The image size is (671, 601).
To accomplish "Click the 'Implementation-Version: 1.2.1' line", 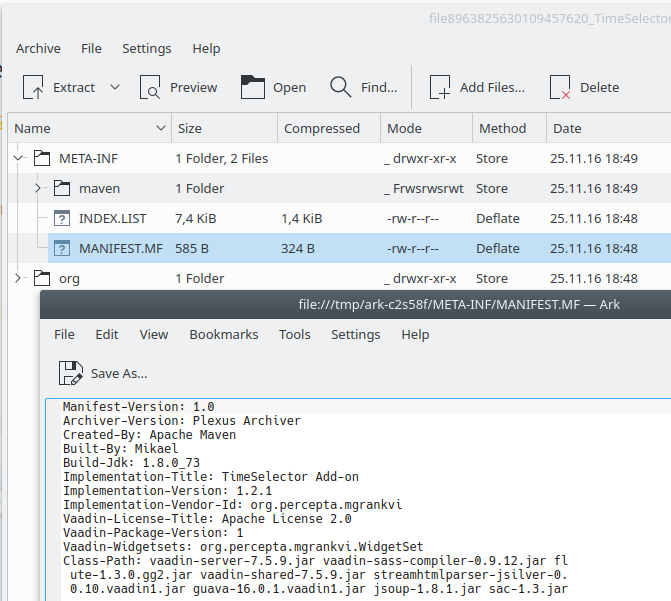I will tap(167, 490).
